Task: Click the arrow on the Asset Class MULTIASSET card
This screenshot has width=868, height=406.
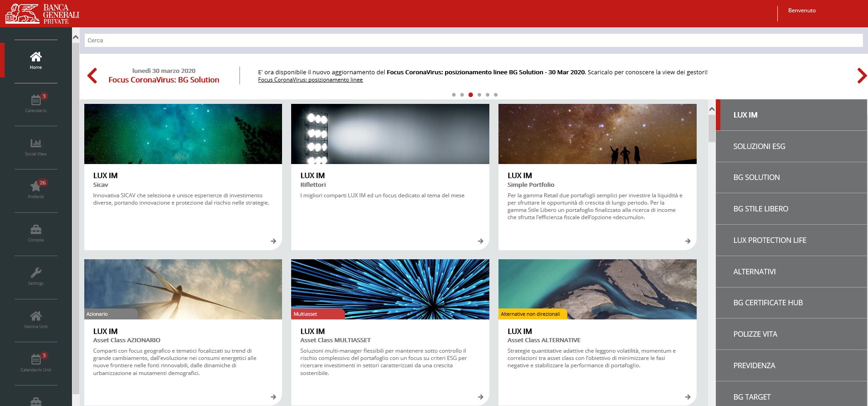Action: pos(481,397)
